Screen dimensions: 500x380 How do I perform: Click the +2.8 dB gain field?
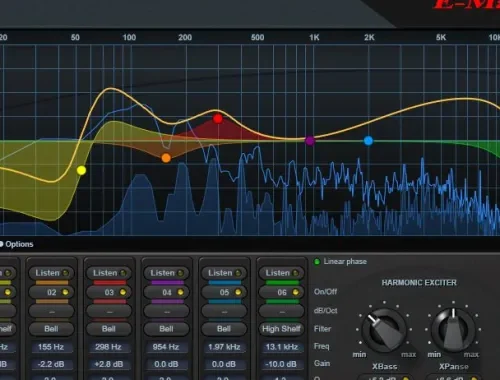click(x=109, y=364)
